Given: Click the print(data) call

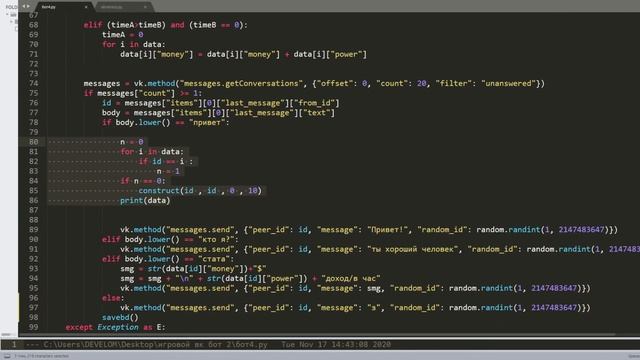Looking at the screenshot, I should pos(145,200).
